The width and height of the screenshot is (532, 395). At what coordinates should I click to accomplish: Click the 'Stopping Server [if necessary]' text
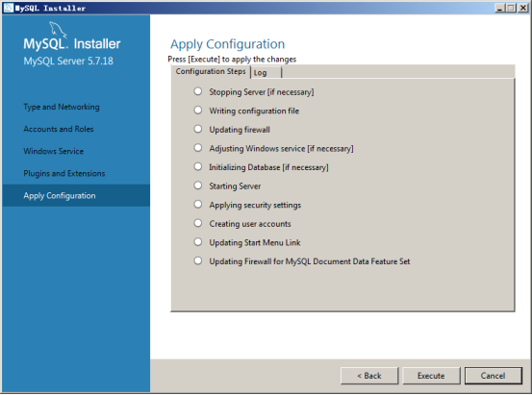(x=262, y=92)
